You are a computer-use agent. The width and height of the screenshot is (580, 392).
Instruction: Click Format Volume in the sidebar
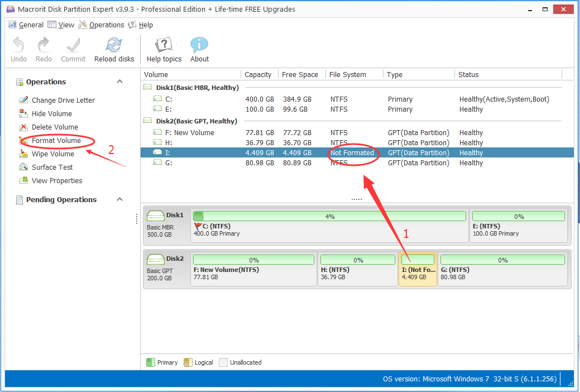coord(56,141)
